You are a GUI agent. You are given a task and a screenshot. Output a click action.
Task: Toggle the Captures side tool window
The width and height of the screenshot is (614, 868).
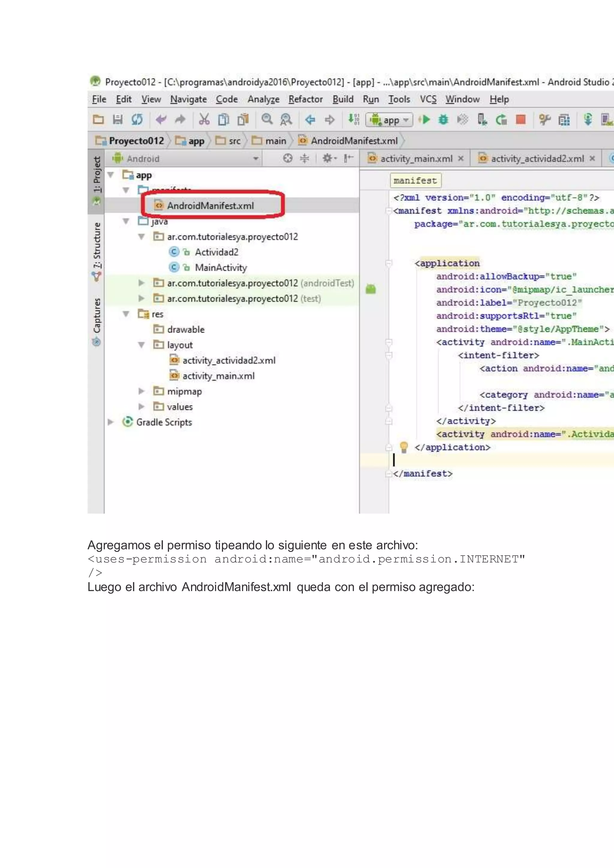pos(97,322)
